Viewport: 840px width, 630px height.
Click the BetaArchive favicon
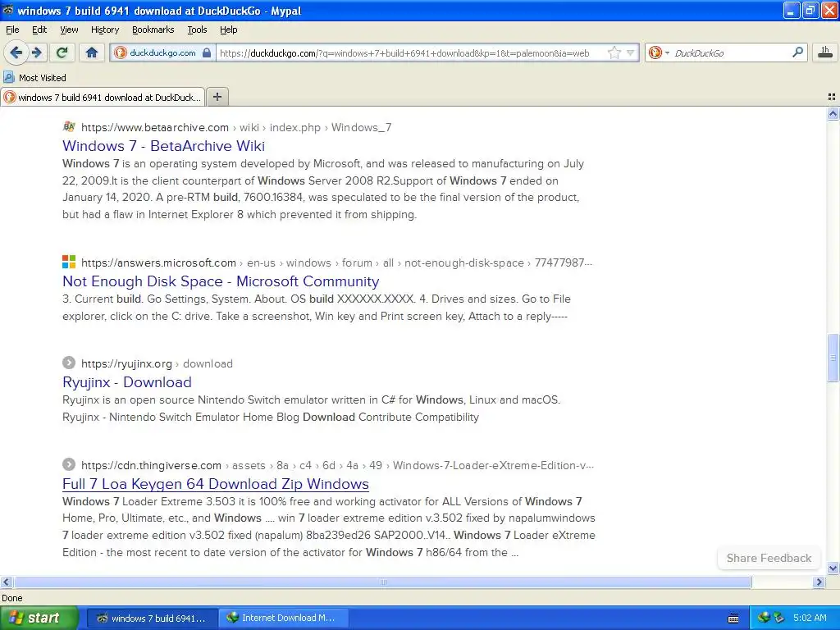click(x=69, y=127)
